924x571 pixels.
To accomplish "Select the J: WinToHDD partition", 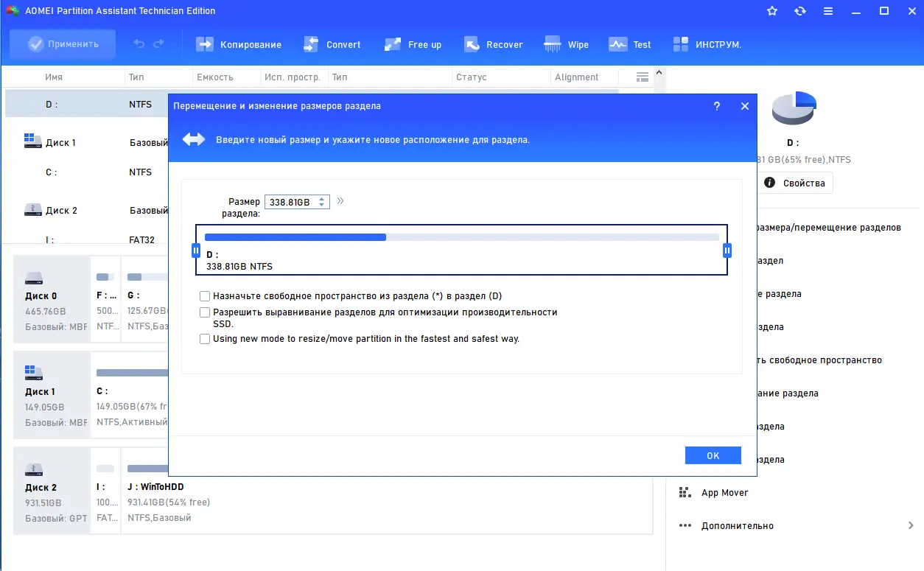I will point(388,491).
